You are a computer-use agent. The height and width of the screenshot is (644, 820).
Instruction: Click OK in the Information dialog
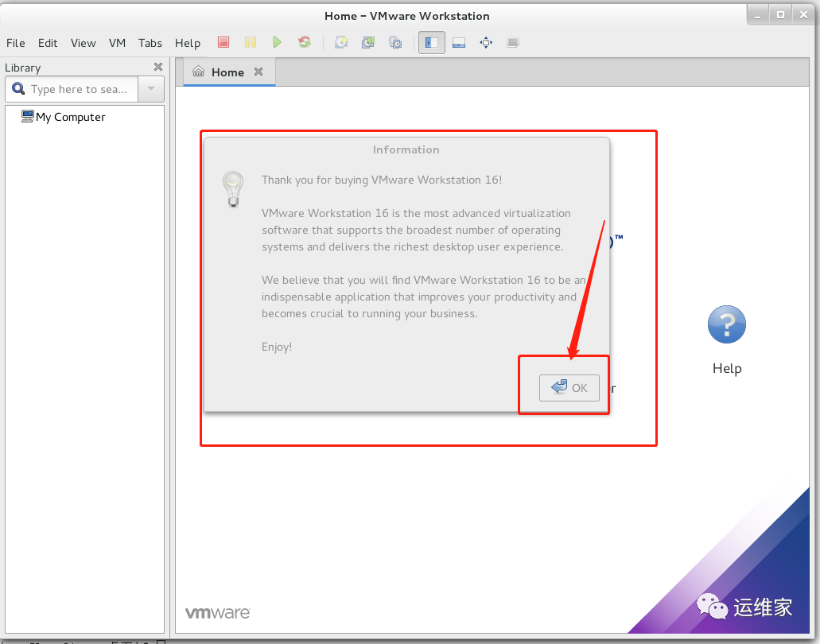pyautogui.click(x=569, y=388)
